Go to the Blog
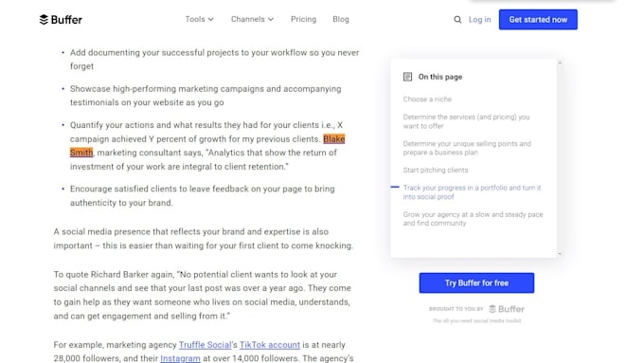644x363 pixels. [x=341, y=19]
